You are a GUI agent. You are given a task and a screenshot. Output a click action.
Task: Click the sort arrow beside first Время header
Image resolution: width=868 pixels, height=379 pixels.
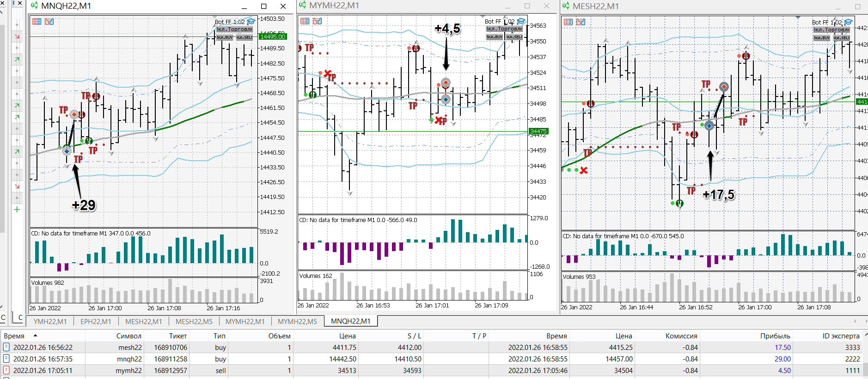pos(35,336)
